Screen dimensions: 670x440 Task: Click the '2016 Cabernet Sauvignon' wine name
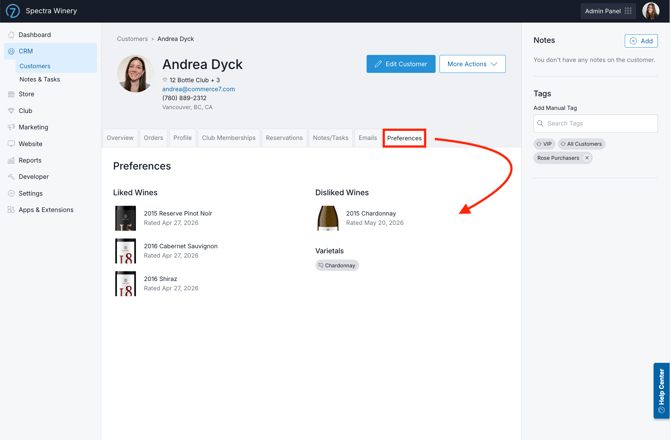click(181, 246)
